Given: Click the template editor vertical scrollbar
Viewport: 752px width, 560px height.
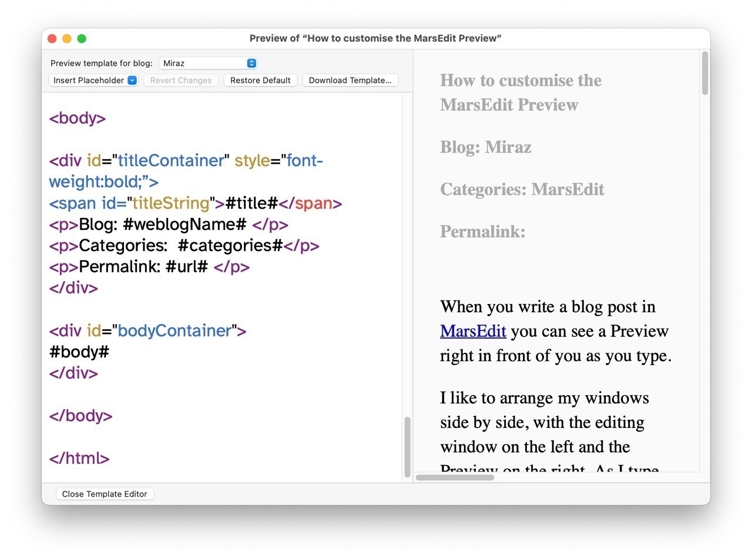Looking at the screenshot, I should pos(407,447).
